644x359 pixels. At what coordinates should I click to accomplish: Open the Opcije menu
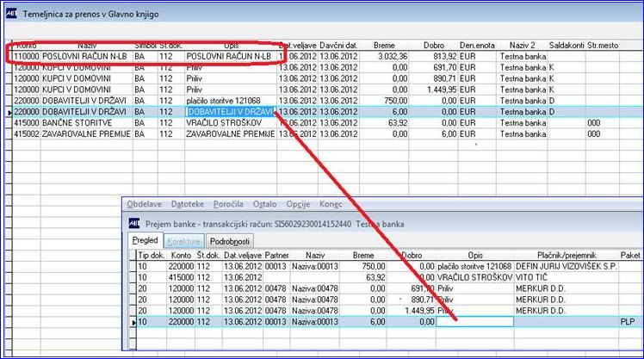click(298, 204)
